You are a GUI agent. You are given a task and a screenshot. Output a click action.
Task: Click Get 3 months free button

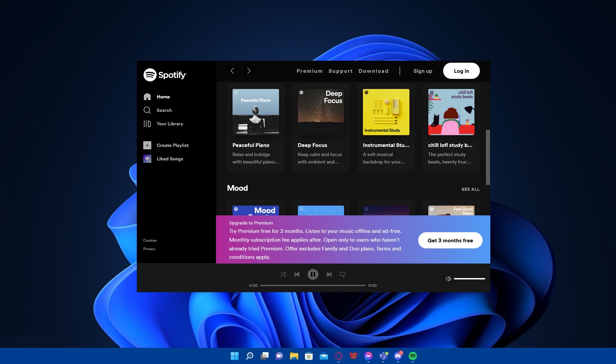[x=450, y=240]
